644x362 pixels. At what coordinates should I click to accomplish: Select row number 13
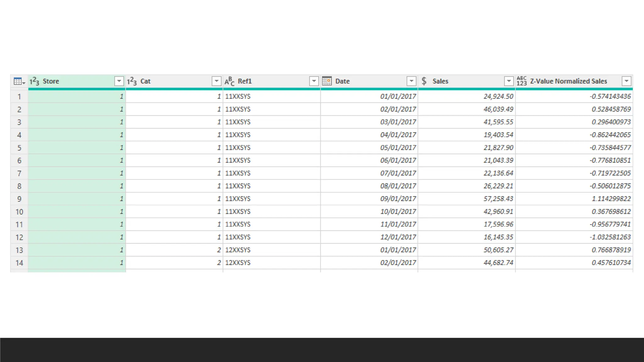pyautogui.click(x=19, y=250)
